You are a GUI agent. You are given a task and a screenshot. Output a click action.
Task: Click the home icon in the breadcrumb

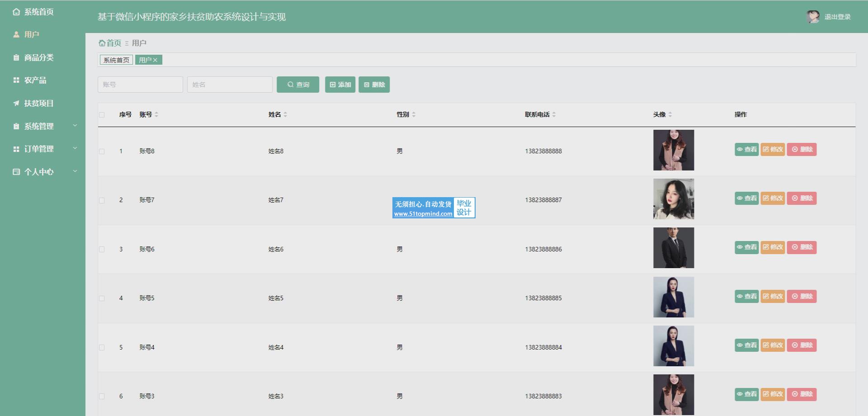pos(102,43)
